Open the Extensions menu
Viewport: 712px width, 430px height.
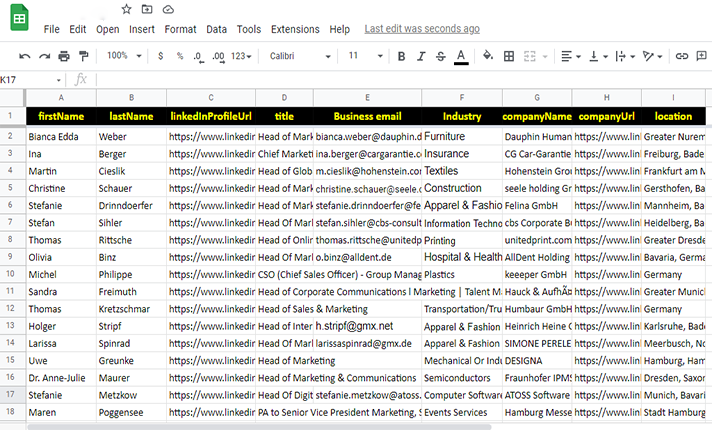pos(294,29)
